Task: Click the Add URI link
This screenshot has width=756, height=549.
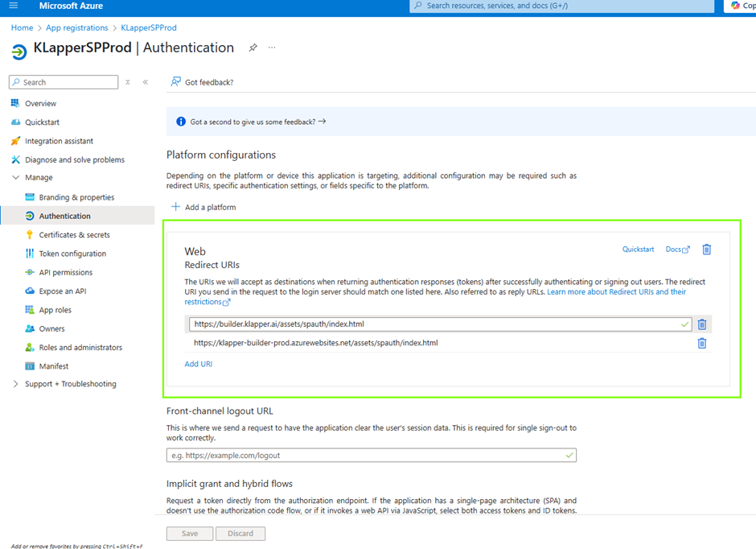Action: [198, 364]
